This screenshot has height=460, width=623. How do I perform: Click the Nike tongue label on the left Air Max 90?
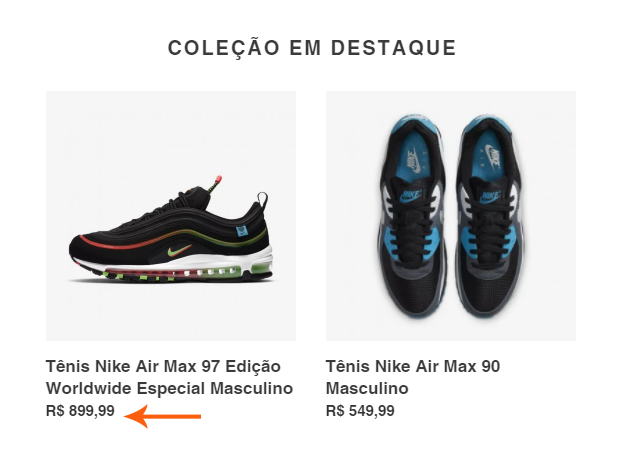pos(411,195)
